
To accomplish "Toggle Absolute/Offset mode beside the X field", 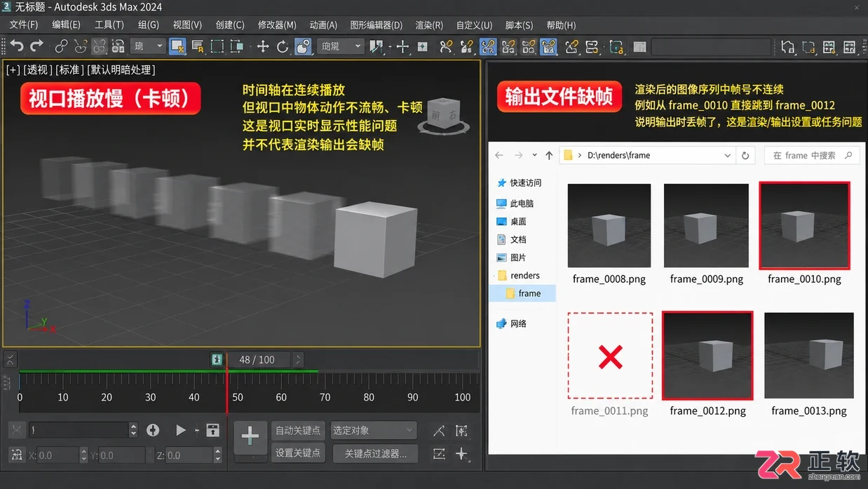I will click(x=17, y=455).
